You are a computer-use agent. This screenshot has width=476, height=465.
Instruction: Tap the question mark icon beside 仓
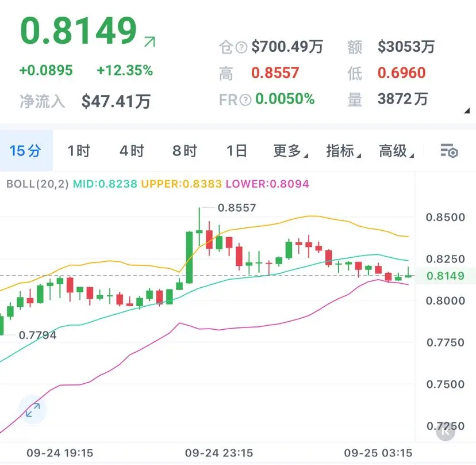coord(241,47)
